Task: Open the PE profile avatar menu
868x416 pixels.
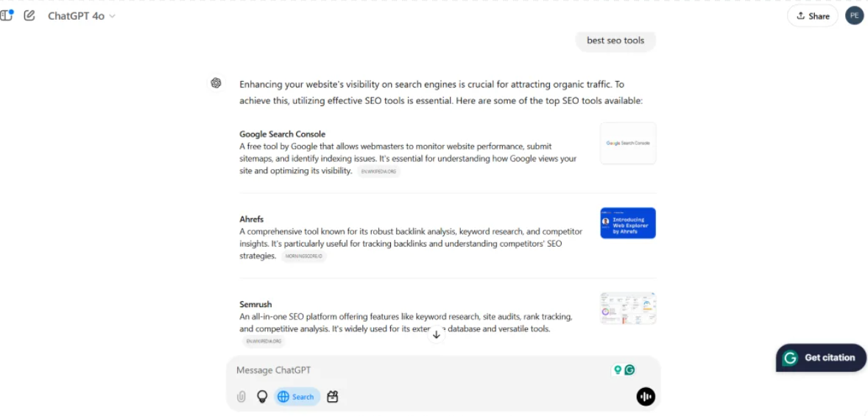Action: click(x=854, y=15)
